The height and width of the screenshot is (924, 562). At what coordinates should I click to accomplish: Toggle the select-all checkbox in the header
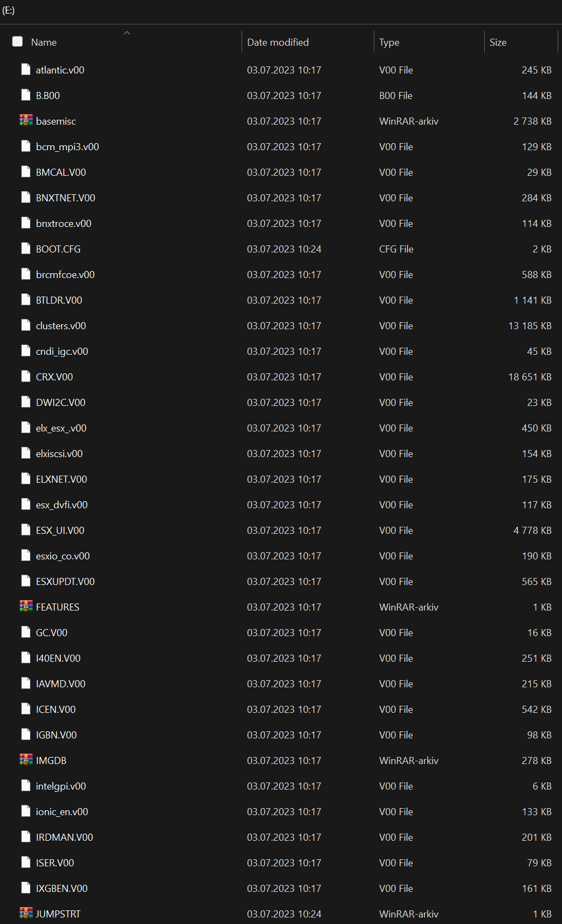tap(17, 41)
